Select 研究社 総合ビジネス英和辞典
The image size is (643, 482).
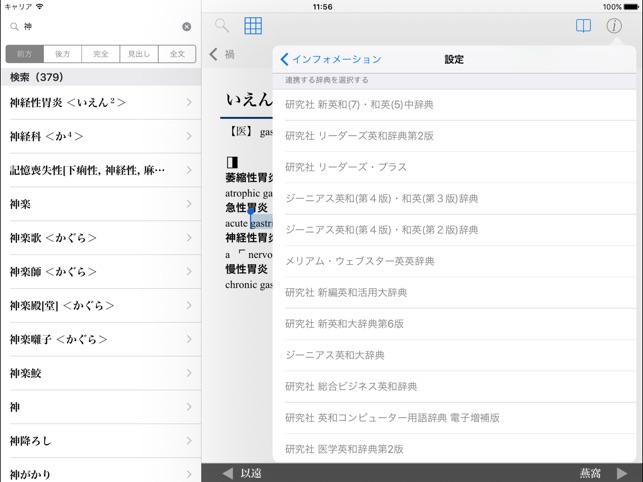pyautogui.click(x=454, y=387)
